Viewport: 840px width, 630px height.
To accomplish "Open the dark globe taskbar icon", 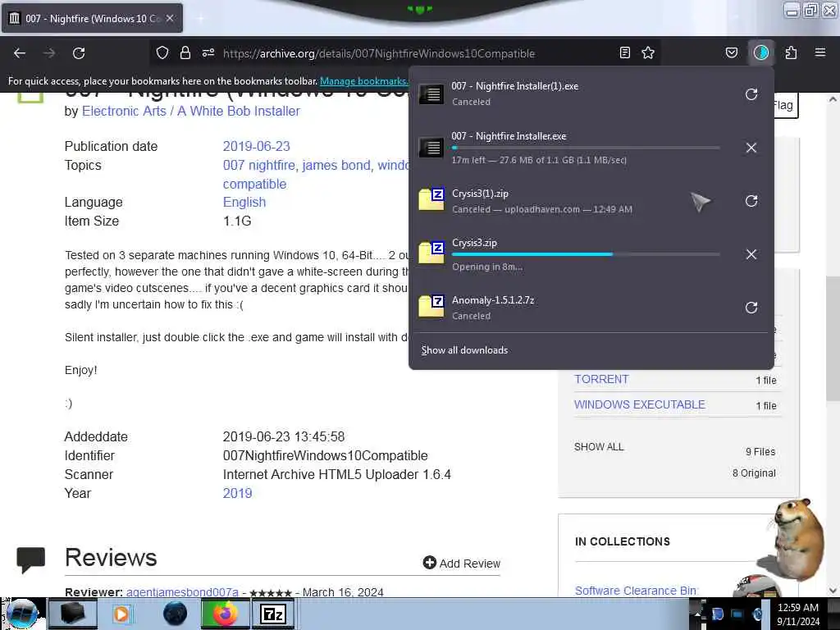I will tap(176, 614).
